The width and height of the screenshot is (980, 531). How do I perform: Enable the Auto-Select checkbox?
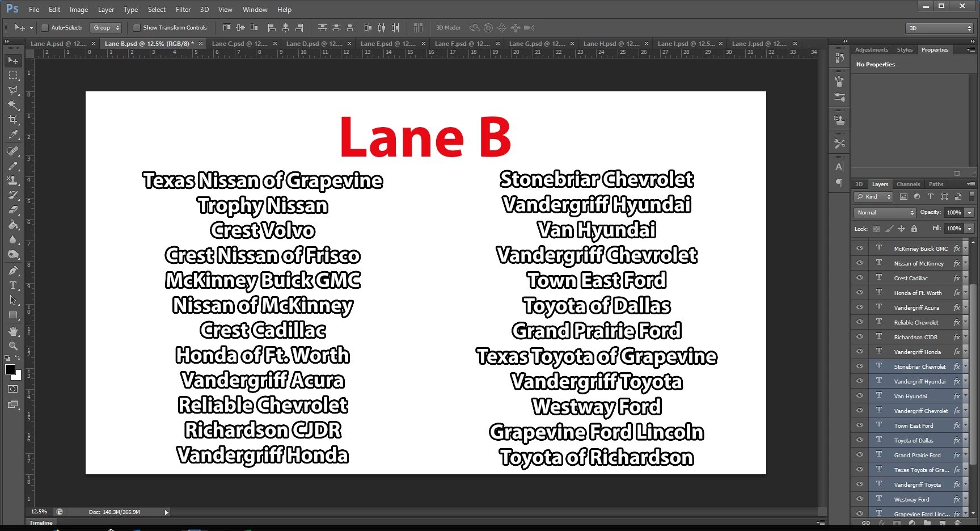45,27
